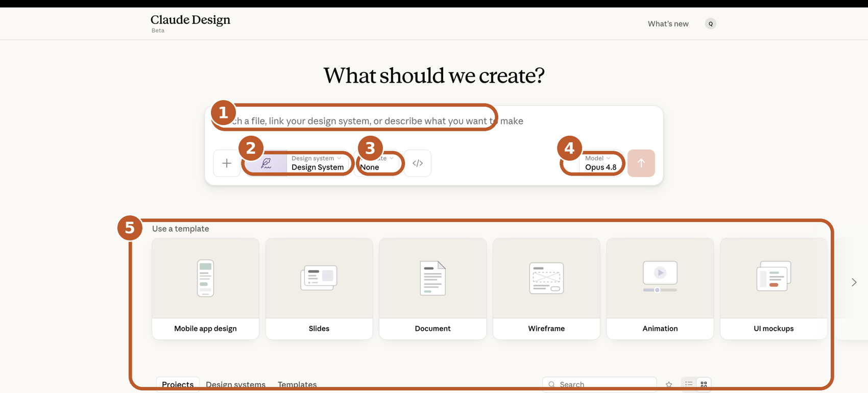Open the What's new link
Viewport: 868px width, 393px height.
pyautogui.click(x=668, y=23)
